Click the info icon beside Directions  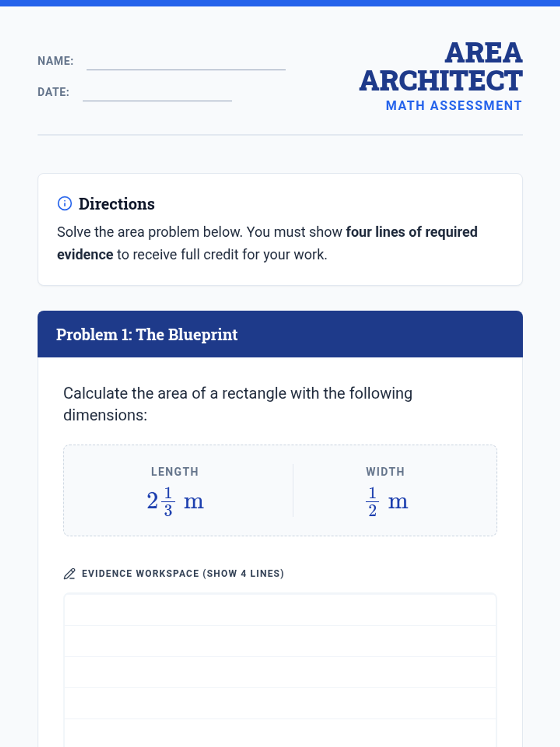click(64, 204)
